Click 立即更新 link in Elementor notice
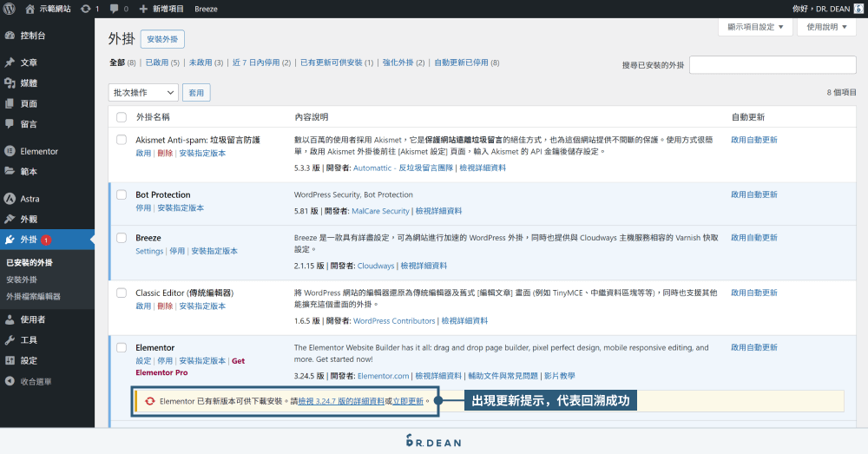This screenshot has height=454, width=868. (408, 401)
